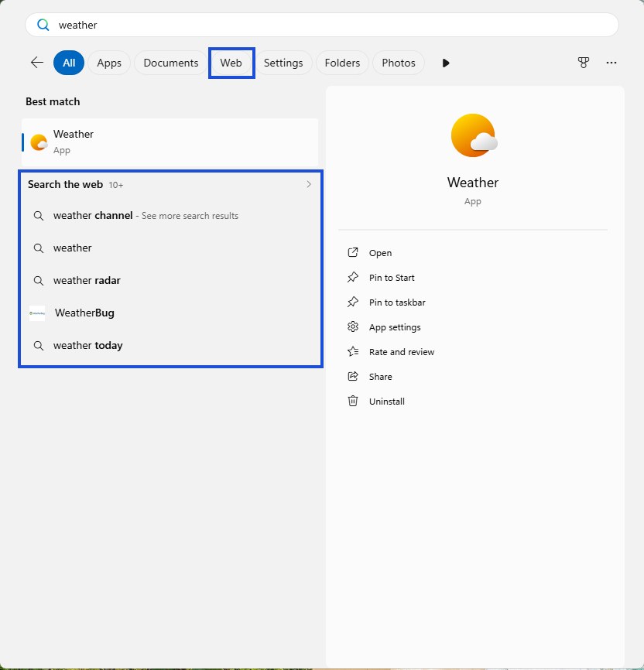The width and height of the screenshot is (644, 670).
Task: Click the magnifier icon beside plain weather suggestion
Action: coord(39,248)
